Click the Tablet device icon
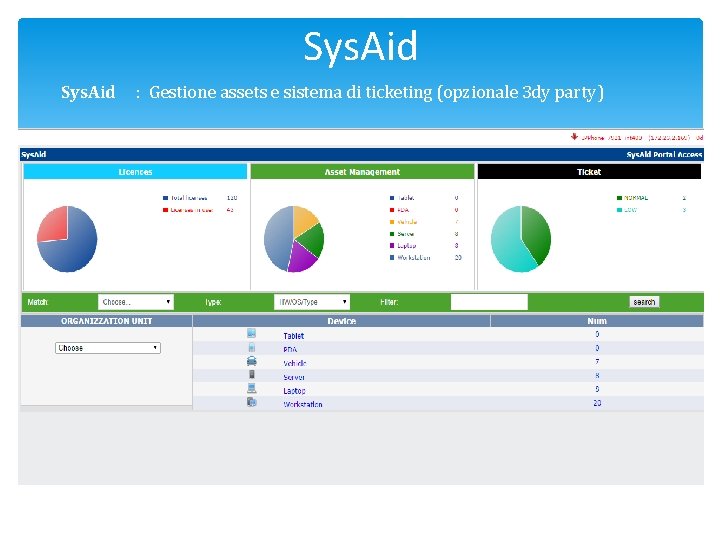 (251, 333)
